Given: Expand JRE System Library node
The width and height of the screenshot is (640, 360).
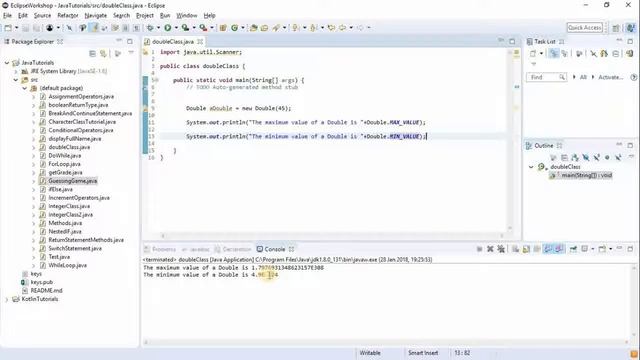Looking at the screenshot, I should point(16,71).
